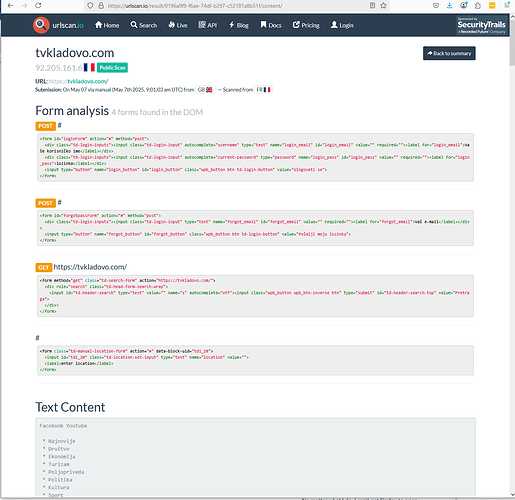Open the Docs page
The width and height of the screenshot is (515, 500).
pyautogui.click(x=271, y=25)
